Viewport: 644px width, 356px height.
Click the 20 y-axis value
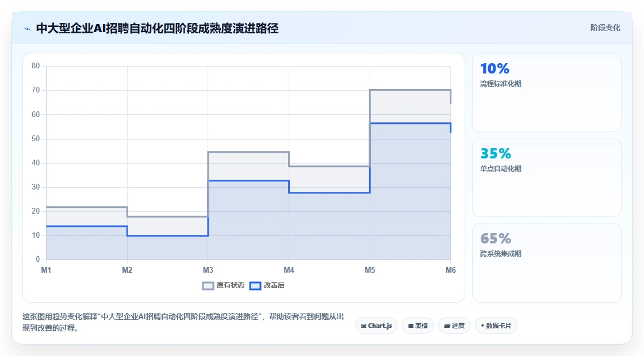tap(36, 211)
